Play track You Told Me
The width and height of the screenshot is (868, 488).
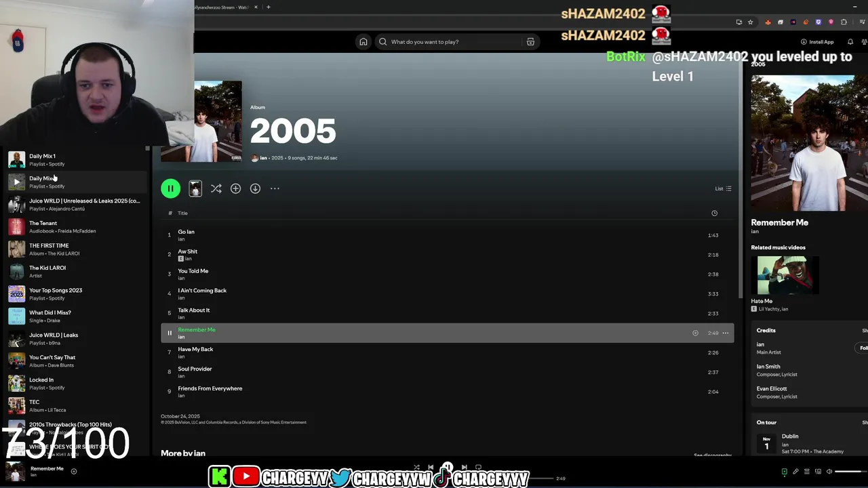pos(448,274)
